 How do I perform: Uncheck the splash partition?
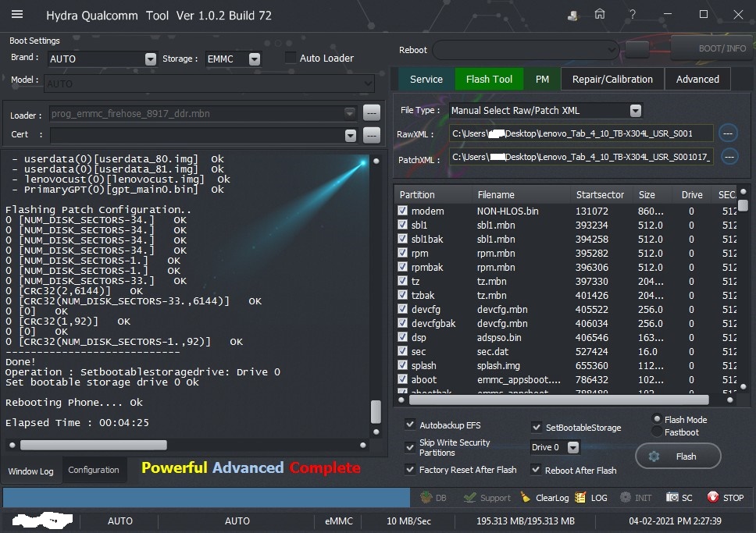point(402,364)
